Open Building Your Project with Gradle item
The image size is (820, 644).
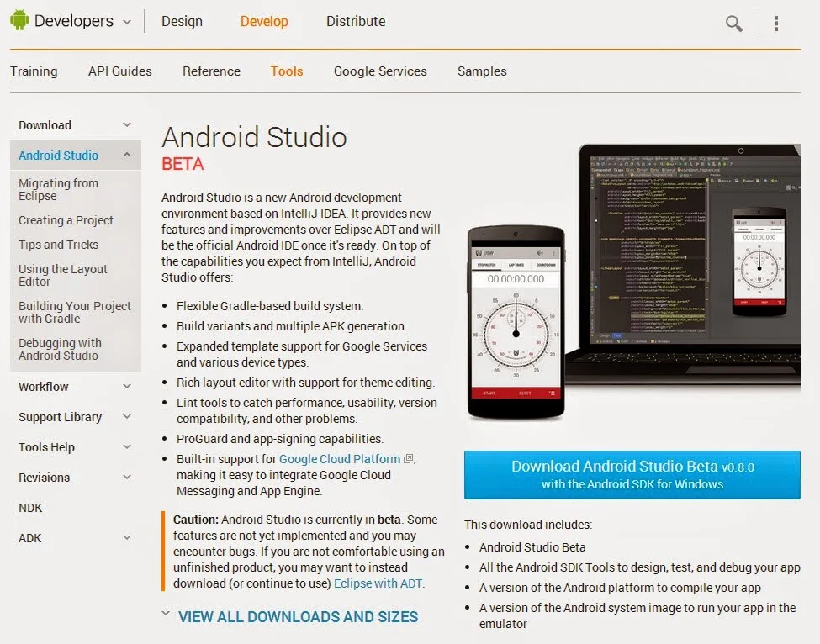point(75,312)
